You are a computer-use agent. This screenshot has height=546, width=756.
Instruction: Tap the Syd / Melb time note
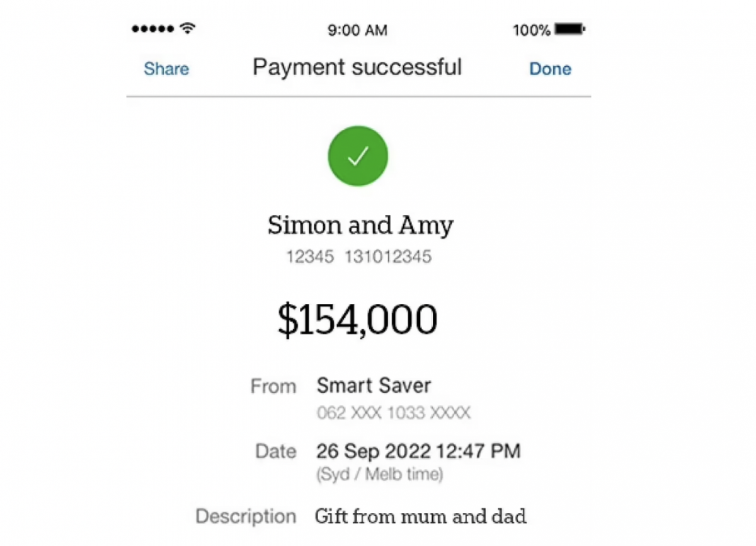click(379, 474)
